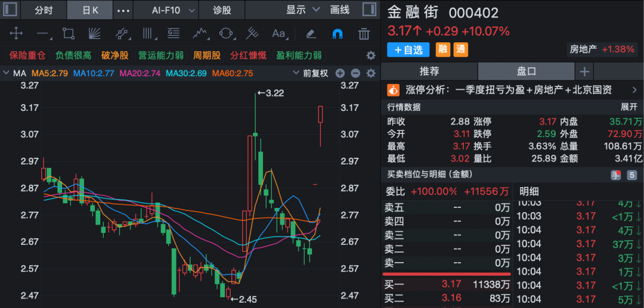This screenshot has height=308, width=644.
Task: Toggle the magnet snap mode
Action: (x=338, y=34)
